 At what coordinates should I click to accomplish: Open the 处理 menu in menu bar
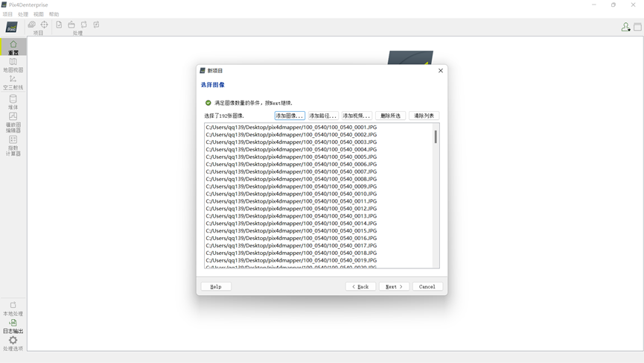(x=23, y=14)
